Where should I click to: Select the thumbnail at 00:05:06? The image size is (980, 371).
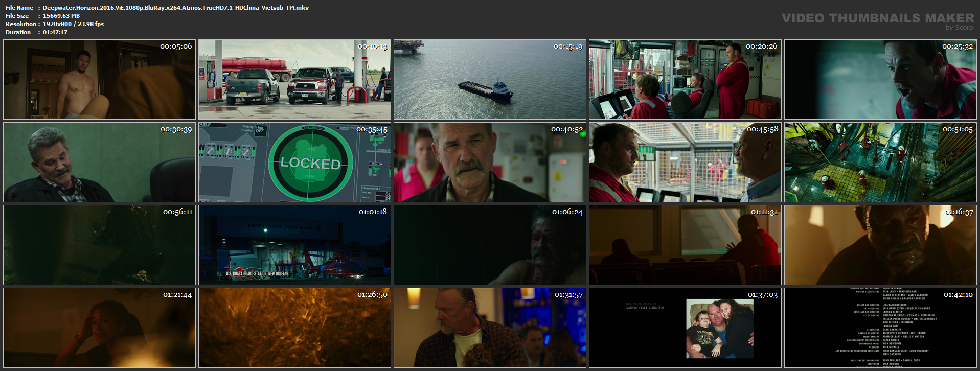coord(99,79)
